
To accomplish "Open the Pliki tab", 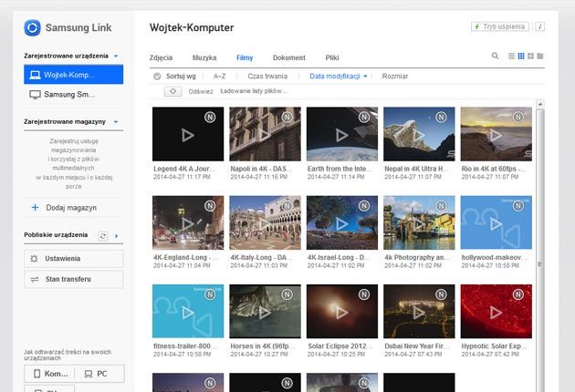I will [332, 57].
